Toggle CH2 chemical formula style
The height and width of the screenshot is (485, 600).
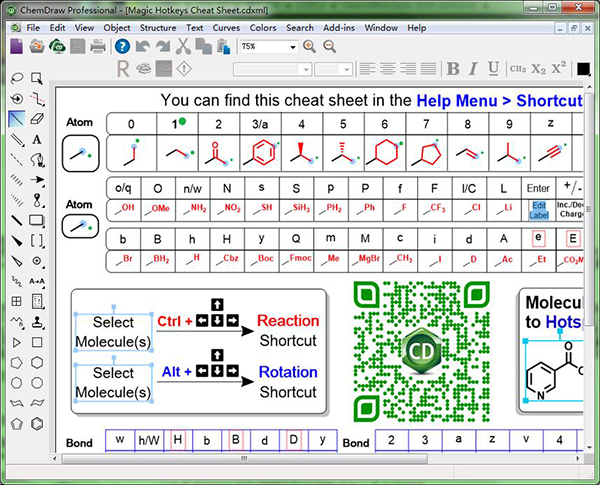coord(518,69)
